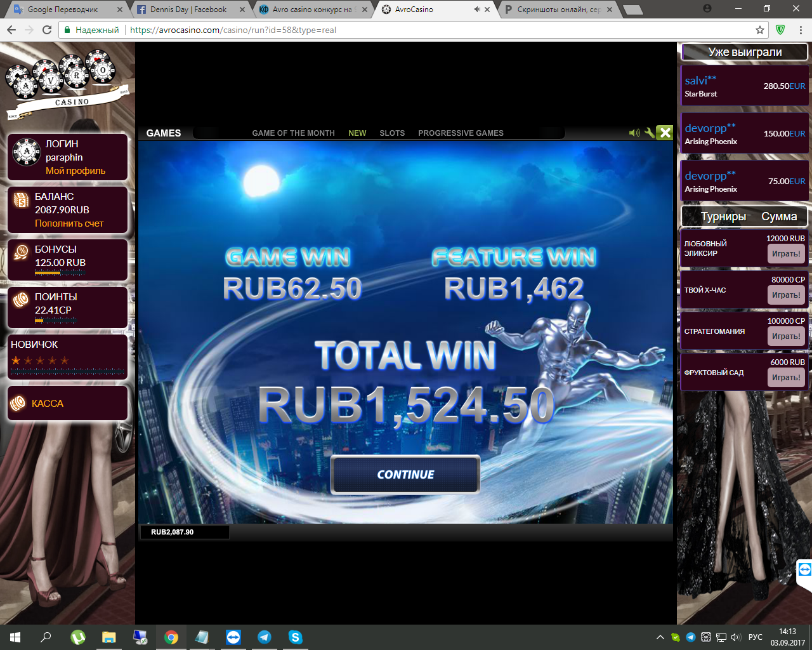
Task: Switch to Avro casino конкурс tab
Action: [x=311, y=10]
